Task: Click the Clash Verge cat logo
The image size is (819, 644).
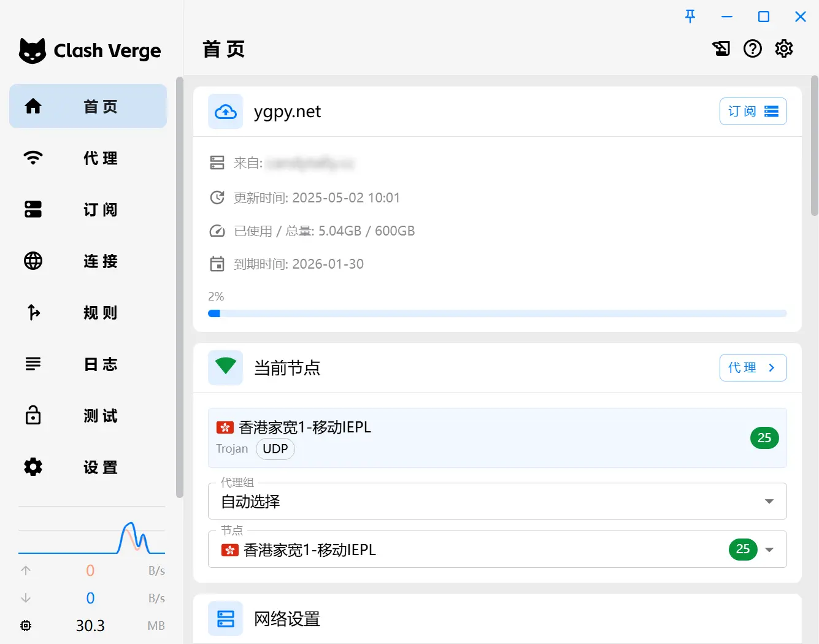Action: tap(33, 51)
